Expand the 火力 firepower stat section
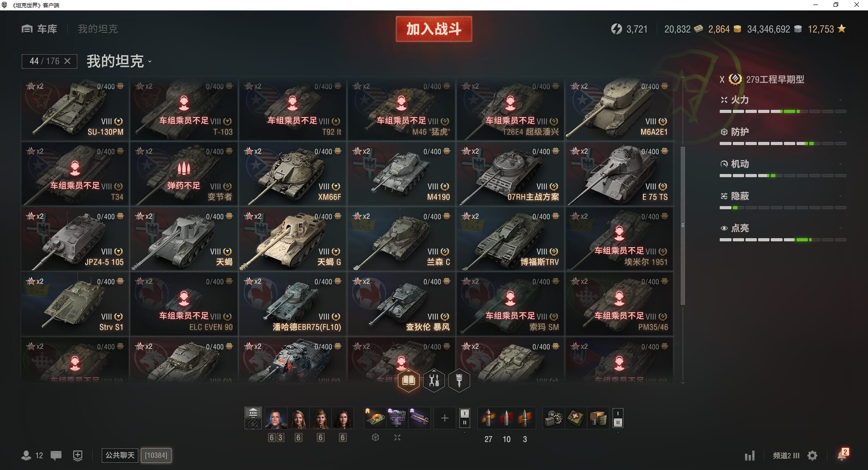868x470 pixels. 783,100
